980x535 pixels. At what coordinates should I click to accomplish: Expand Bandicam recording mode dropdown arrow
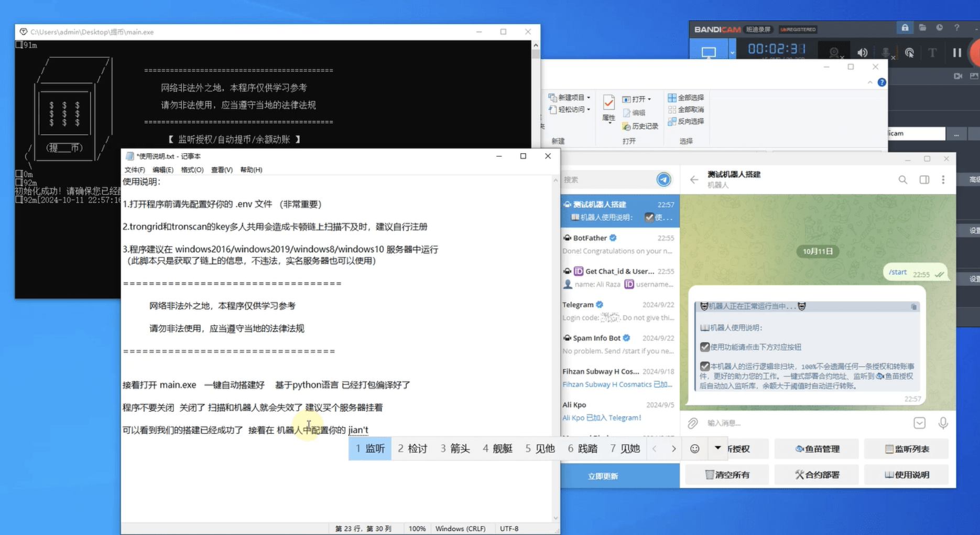coord(732,52)
